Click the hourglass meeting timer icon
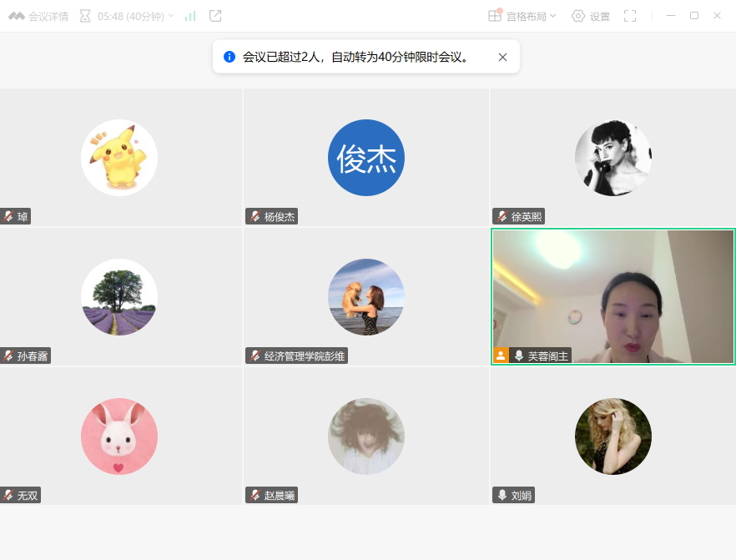This screenshot has height=560, width=736. [x=85, y=16]
